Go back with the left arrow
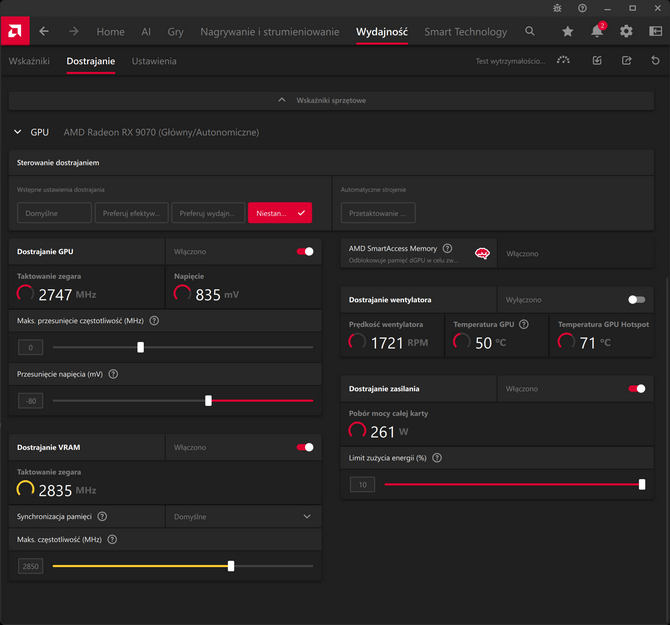670x625 pixels. 44,31
